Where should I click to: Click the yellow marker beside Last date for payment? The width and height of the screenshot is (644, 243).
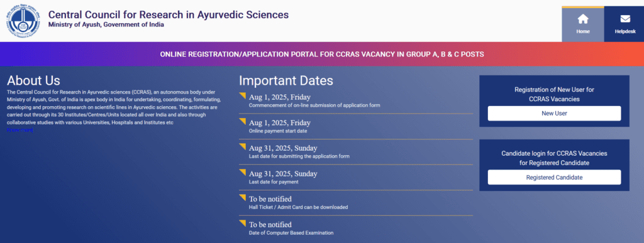coord(243,173)
